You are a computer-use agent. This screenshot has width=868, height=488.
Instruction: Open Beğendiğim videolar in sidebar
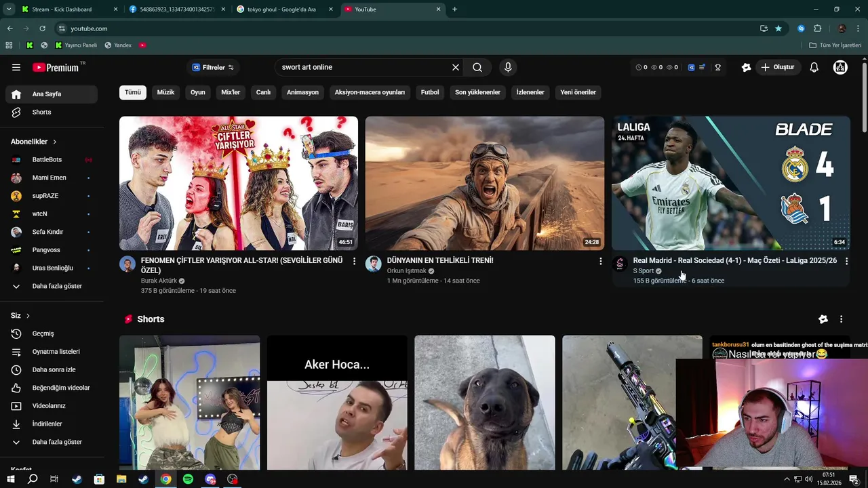tap(52, 388)
